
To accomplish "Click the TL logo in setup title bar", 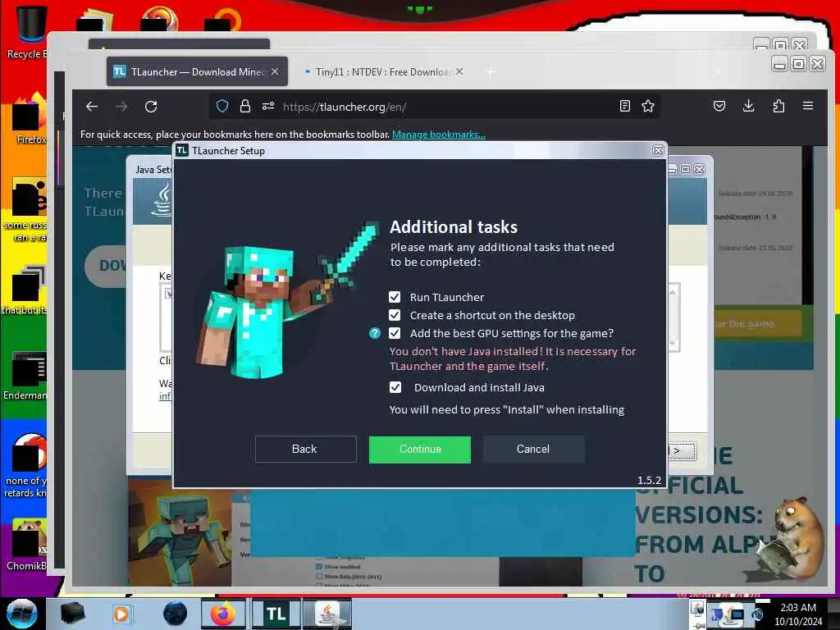I will tap(182, 151).
